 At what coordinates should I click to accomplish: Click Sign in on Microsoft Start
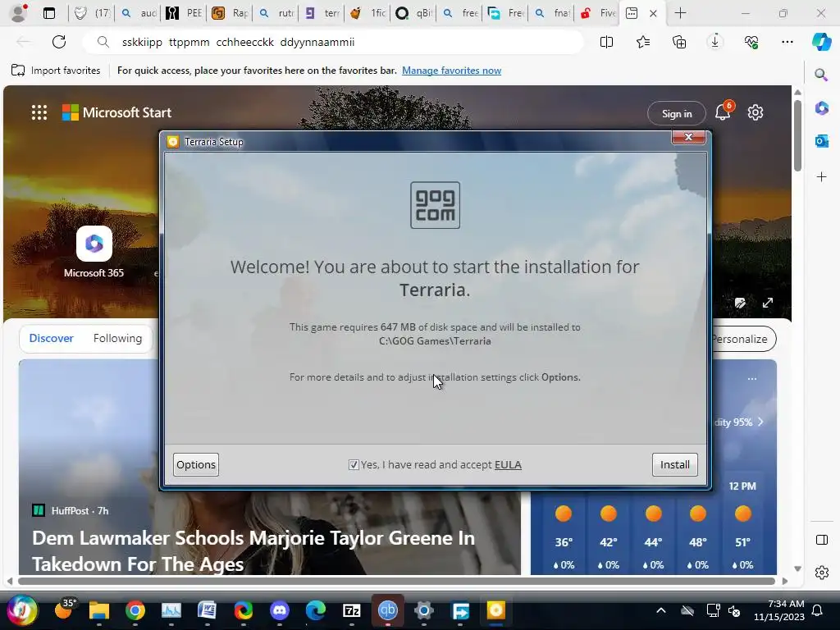(677, 113)
